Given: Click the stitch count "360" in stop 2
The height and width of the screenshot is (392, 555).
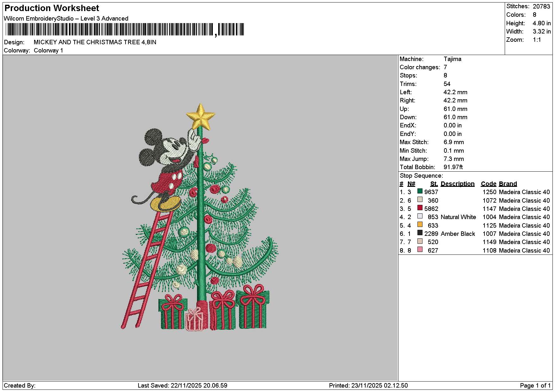Looking at the screenshot, I should tap(433, 201).
